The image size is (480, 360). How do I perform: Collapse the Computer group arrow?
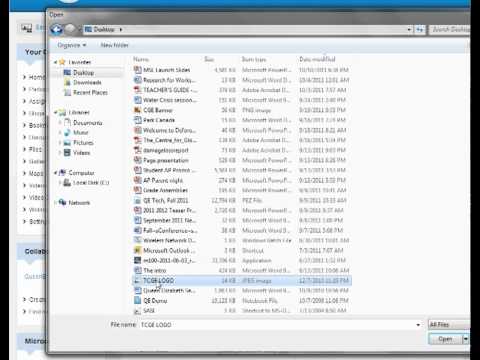[55, 173]
